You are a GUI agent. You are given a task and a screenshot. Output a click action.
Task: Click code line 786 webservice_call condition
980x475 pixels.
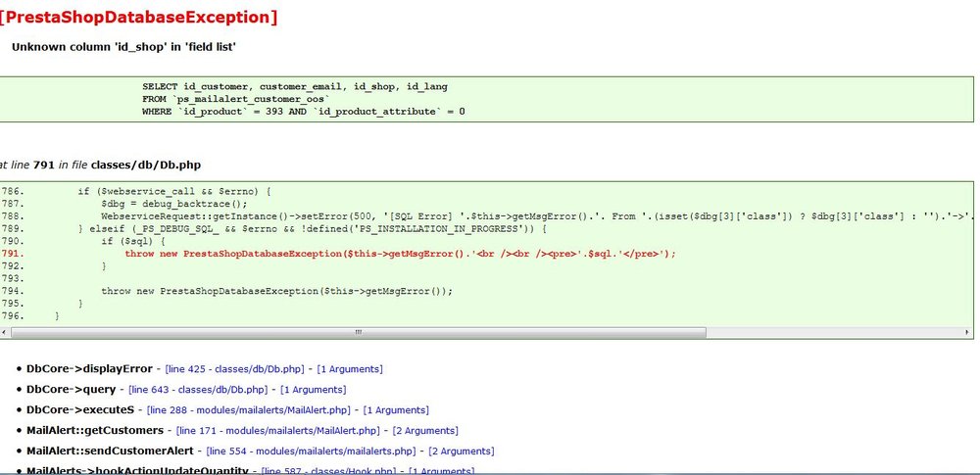(173, 191)
